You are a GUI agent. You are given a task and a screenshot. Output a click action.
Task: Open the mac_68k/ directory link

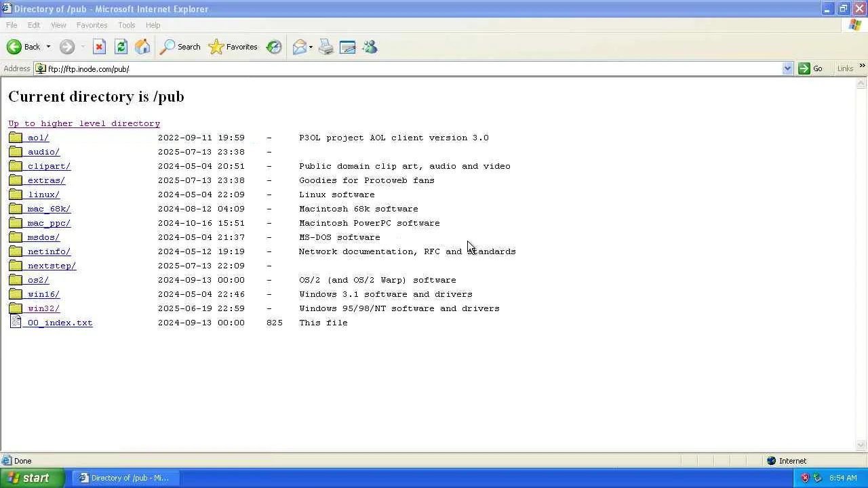(49, 209)
